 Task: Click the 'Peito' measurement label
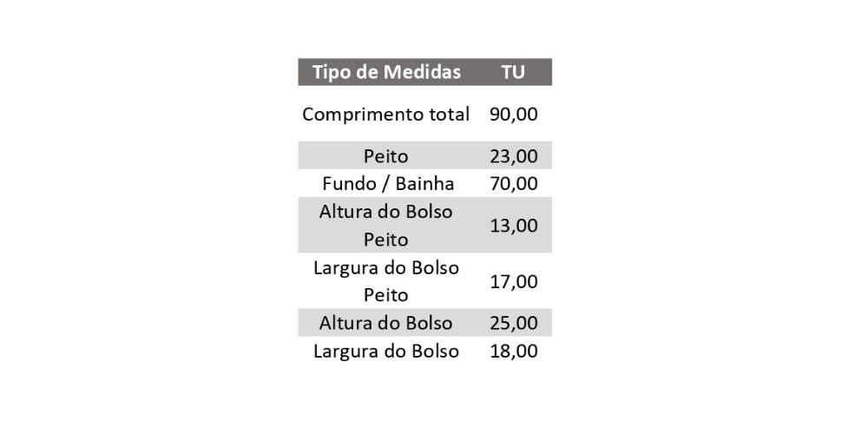tap(386, 156)
